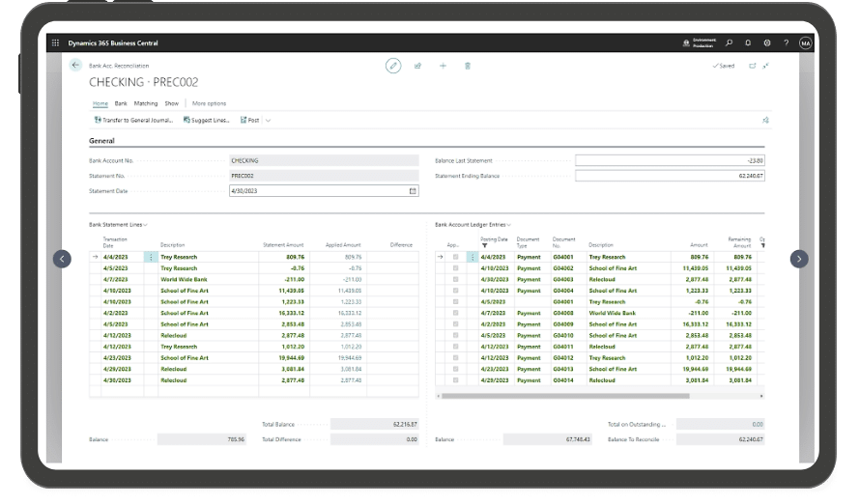Select ledger document number G04011
860x504 pixels.
click(563, 347)
